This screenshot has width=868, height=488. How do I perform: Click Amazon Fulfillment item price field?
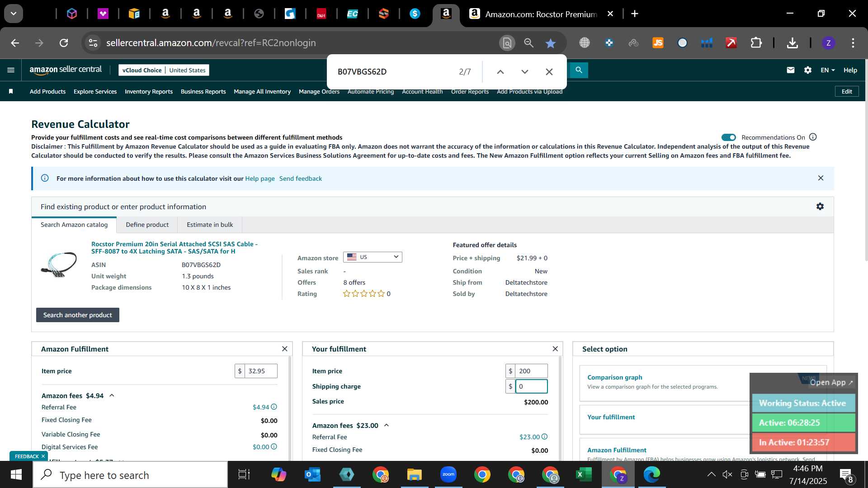[261, 371]
